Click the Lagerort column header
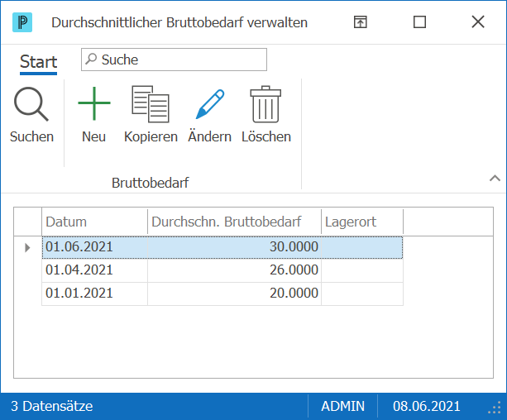The width and height of the screenshot is (507, 420). tap(362, 222)
